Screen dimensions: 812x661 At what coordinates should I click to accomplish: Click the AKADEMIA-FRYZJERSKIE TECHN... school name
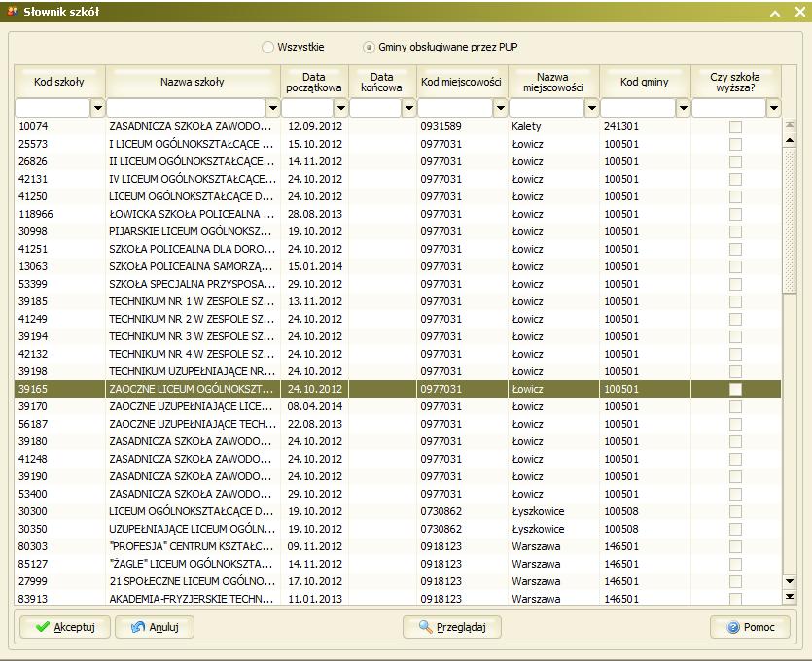(x=192, y=600)
